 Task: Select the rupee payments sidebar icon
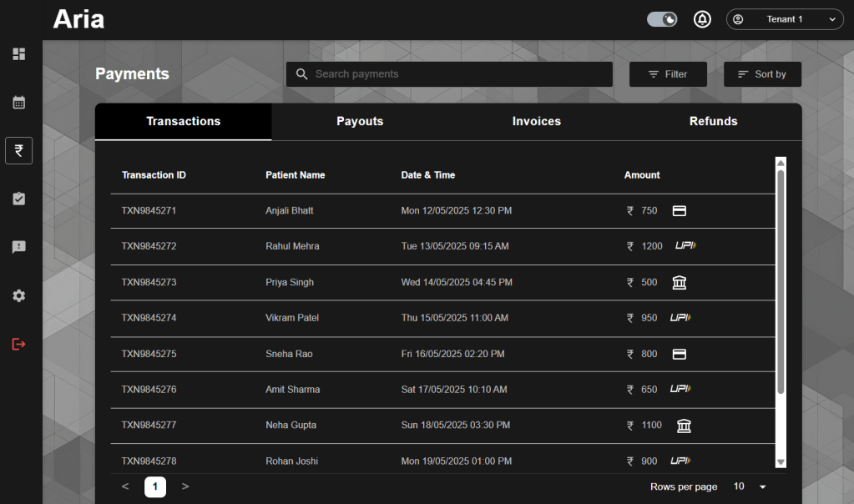click(18, 151)
